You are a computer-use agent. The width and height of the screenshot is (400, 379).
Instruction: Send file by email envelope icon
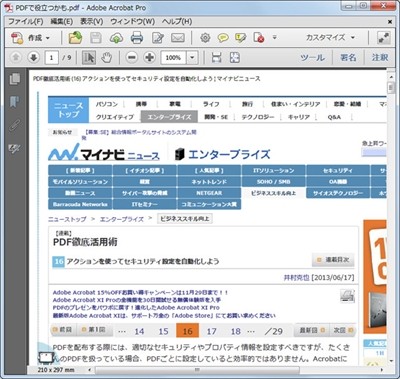coord(178,38)
